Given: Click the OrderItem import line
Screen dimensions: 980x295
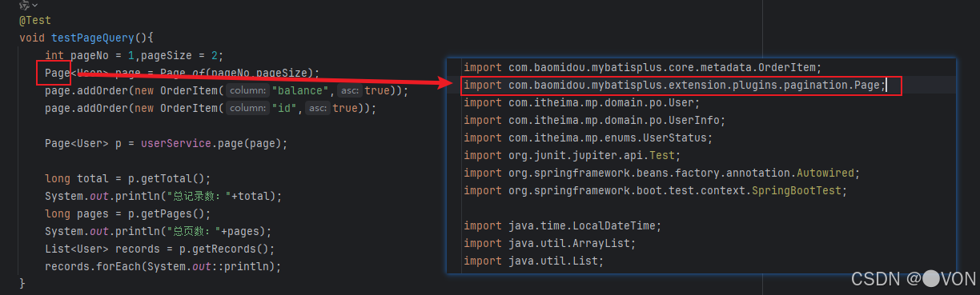Looking at the screenshot, I should tap(643, 68).
